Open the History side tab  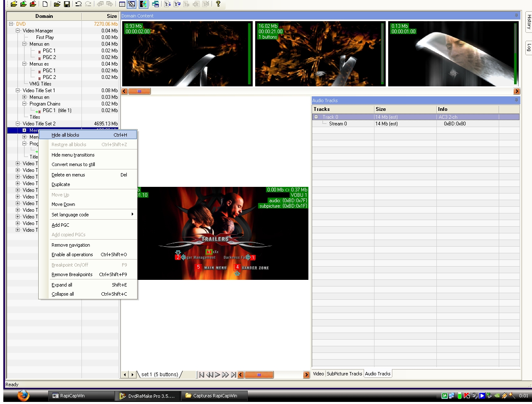[x=529, y=21]
